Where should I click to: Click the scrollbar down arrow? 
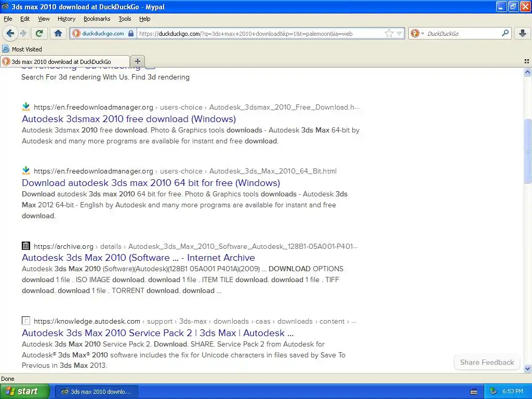point(527,368)
